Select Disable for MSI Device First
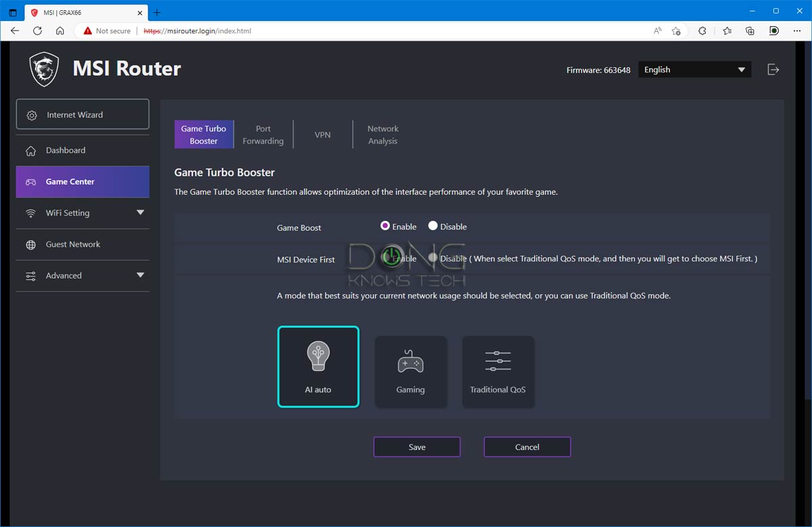The image size is (812, 527). (433, 258)
